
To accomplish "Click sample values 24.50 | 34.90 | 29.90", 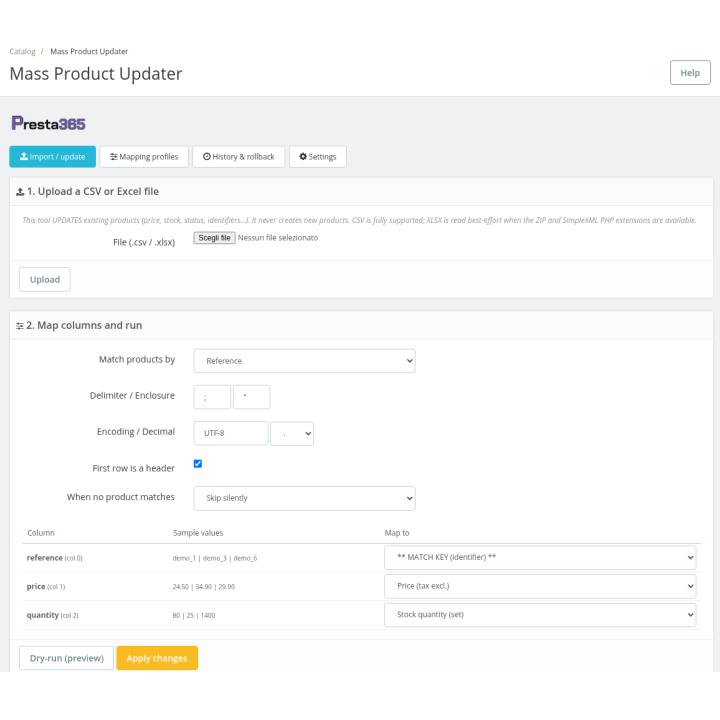I will [203, 587].
